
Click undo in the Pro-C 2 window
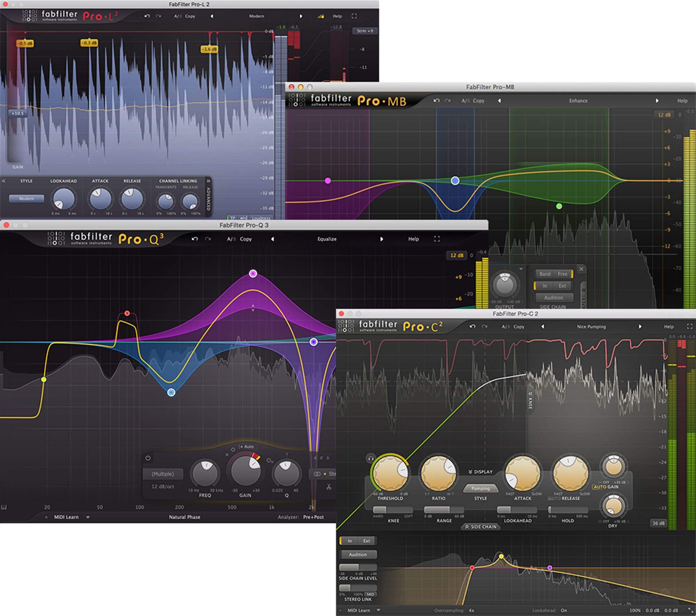tap(472, 326)
